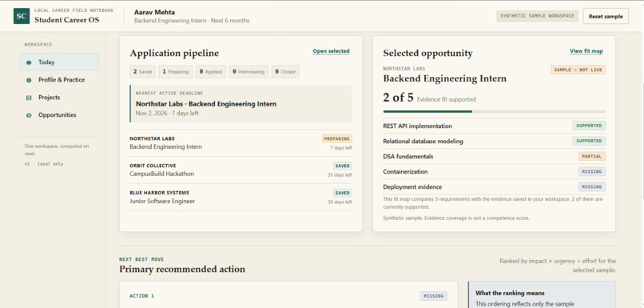Click the View fit map link

tap(586, 51)
